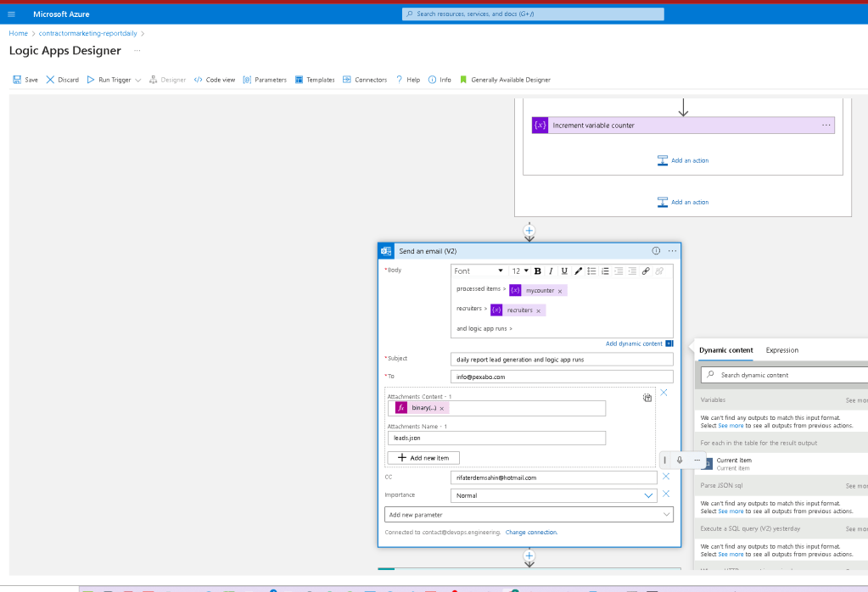Select the Dynamic content tab
Screen dimensions: 868x592
(725, 350)
